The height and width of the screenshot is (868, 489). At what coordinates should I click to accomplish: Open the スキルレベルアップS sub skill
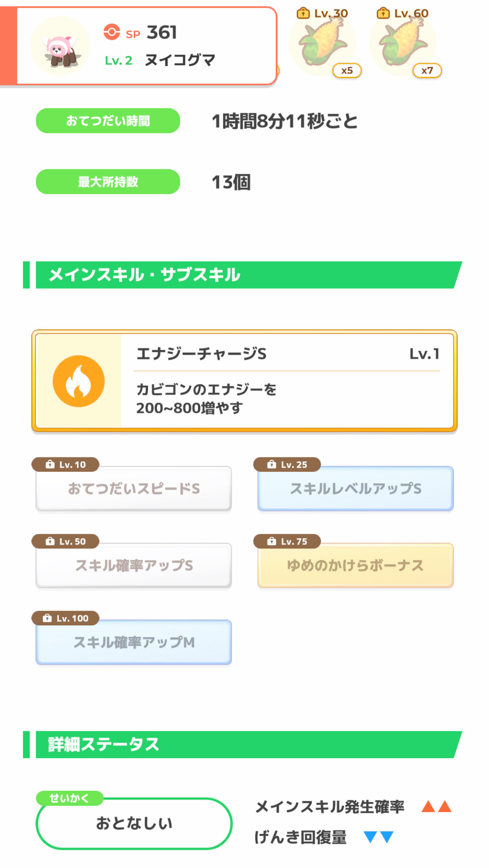[355, 489]
